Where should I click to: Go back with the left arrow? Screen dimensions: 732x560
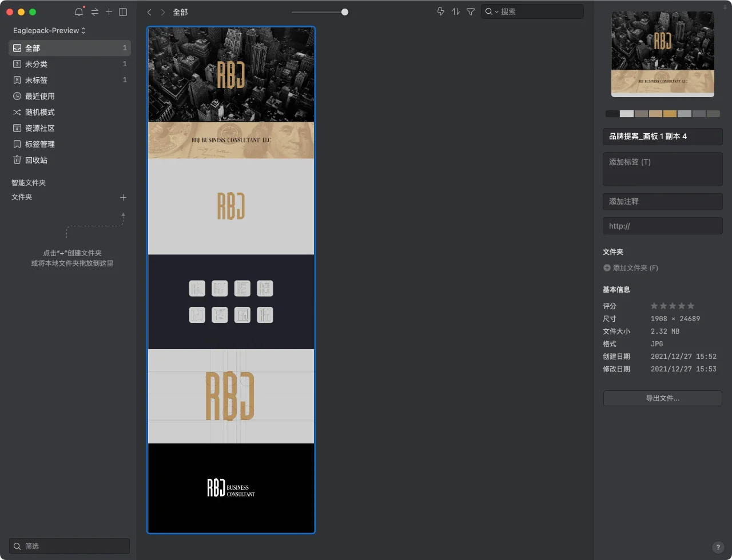pyautogui.click(x=149, y=12)
